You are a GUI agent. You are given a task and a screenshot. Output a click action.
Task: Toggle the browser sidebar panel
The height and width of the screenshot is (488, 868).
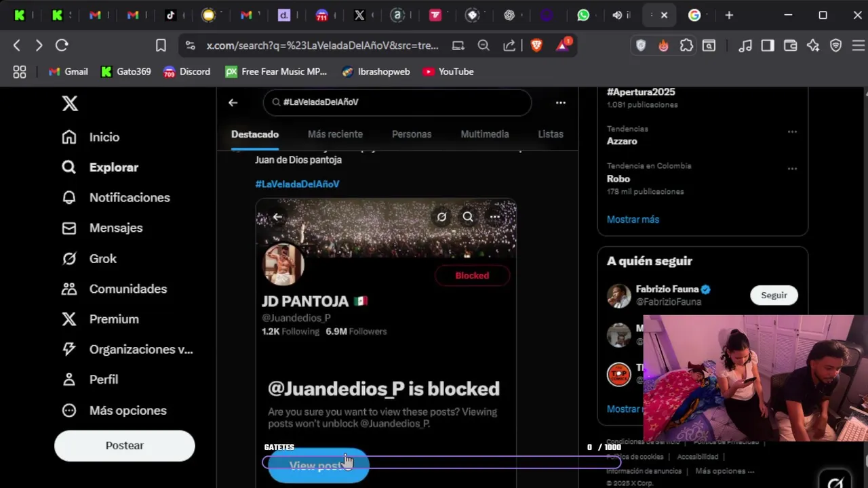click(768, 45)
